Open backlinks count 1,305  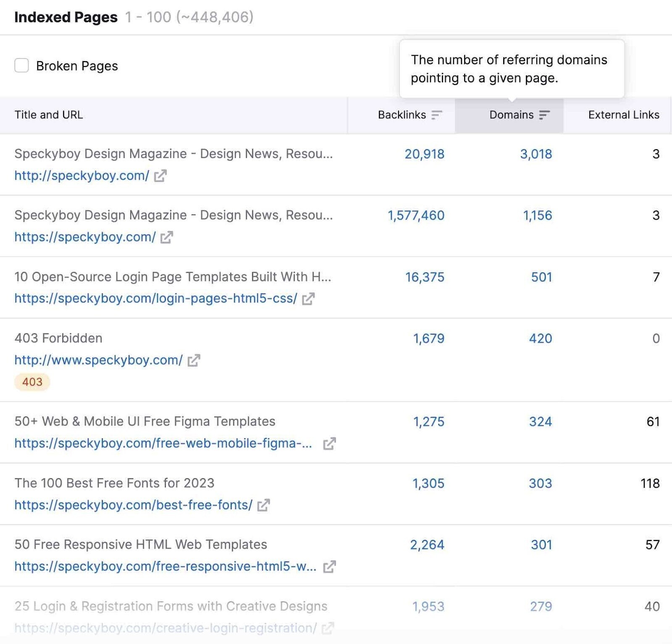pos(428,484)
